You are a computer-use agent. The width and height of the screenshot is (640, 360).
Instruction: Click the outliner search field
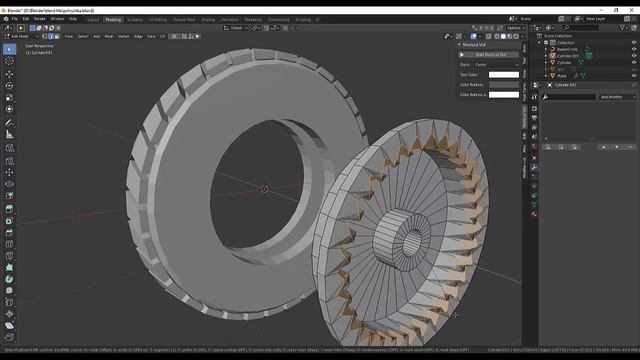click(580, 27)
